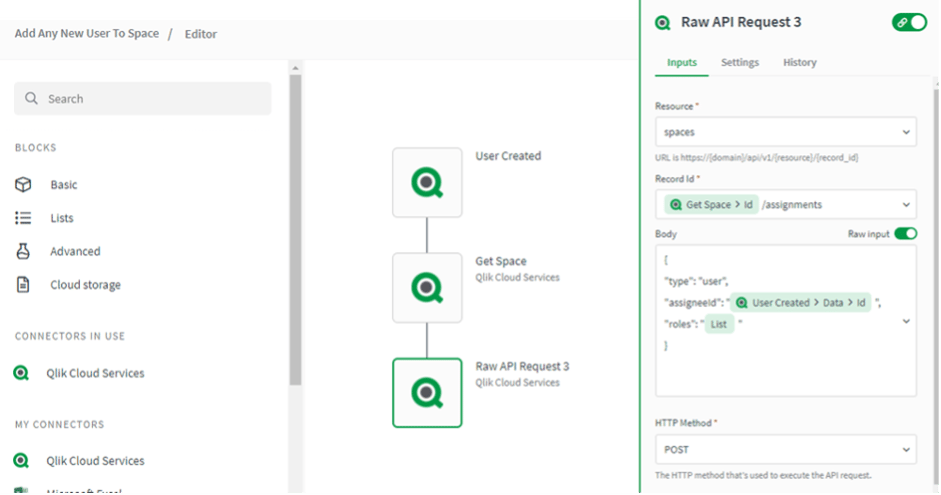The image size is (941, 495).
Task: Click the Raw API Request 3 block label
Action: coord(522,366)
